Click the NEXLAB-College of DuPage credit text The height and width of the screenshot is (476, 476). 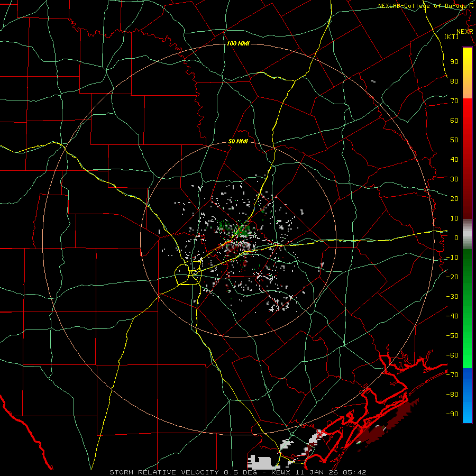(425, 6)
